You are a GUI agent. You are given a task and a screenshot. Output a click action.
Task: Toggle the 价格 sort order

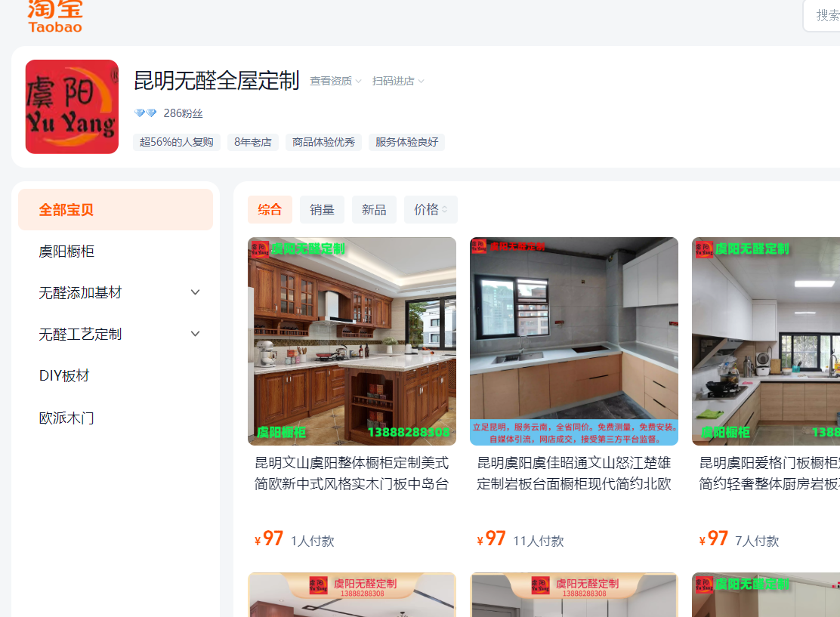[431, 209]
